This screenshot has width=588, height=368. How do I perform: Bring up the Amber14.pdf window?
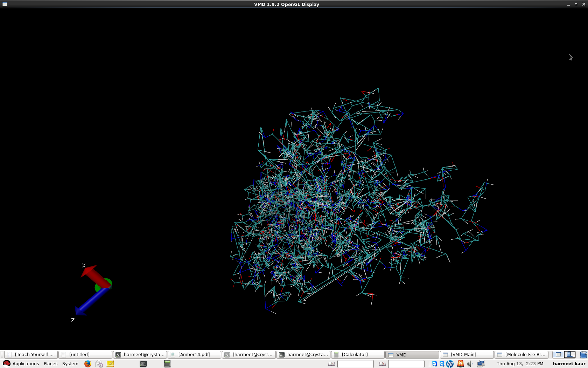(194, 355)
